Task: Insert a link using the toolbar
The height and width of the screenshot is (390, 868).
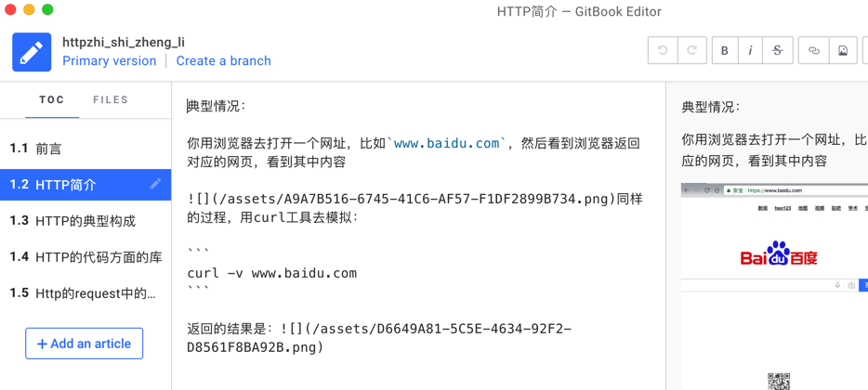Action: [814, 51]
